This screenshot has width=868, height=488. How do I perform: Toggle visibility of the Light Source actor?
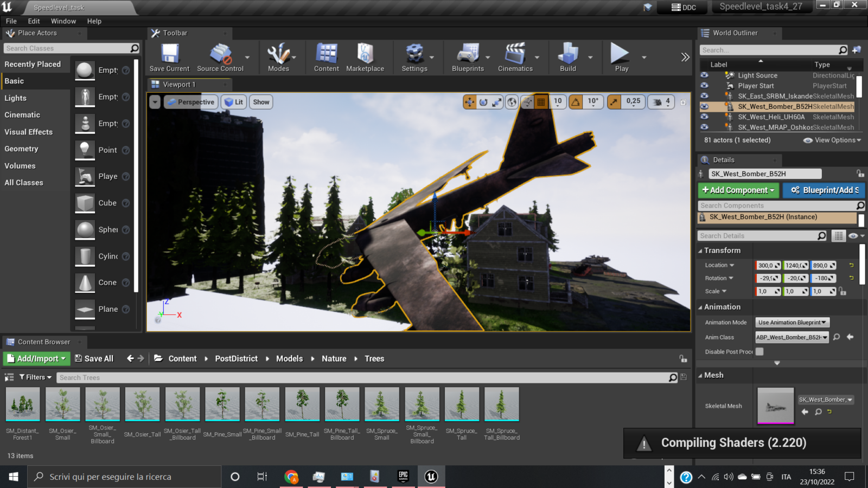point(704,75)
